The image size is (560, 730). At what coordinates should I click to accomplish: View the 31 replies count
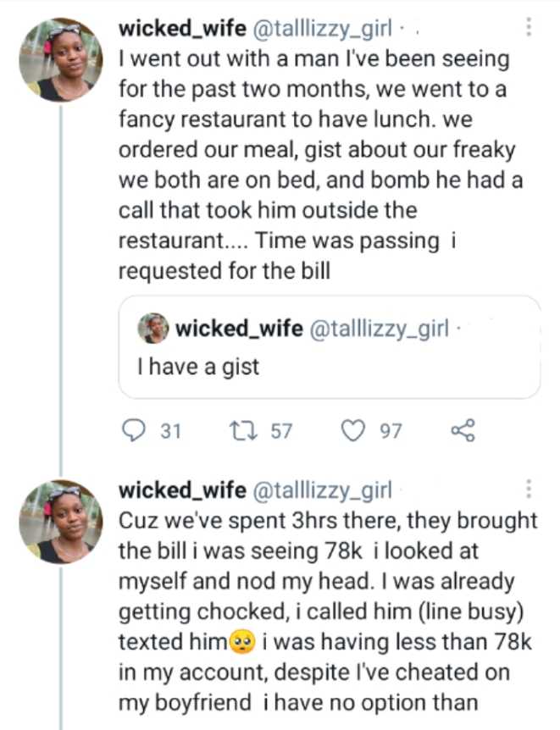pos(170,431)
